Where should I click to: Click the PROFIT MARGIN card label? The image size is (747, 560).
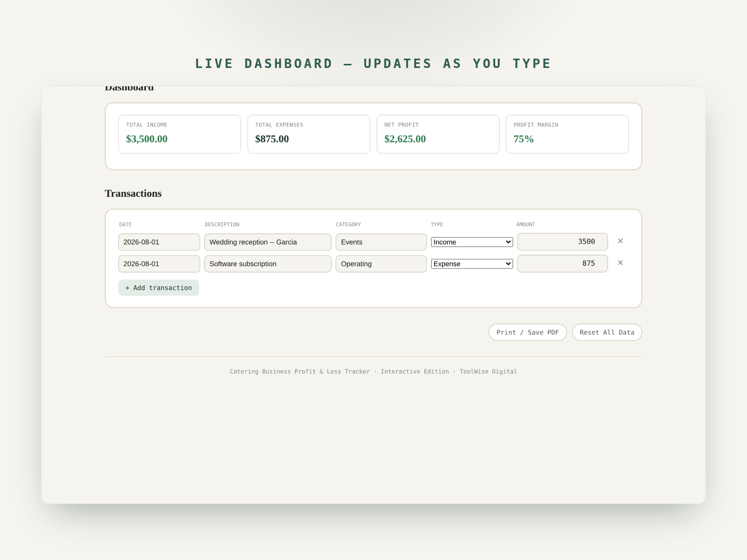pyautogui.click(x=536, y=125)
